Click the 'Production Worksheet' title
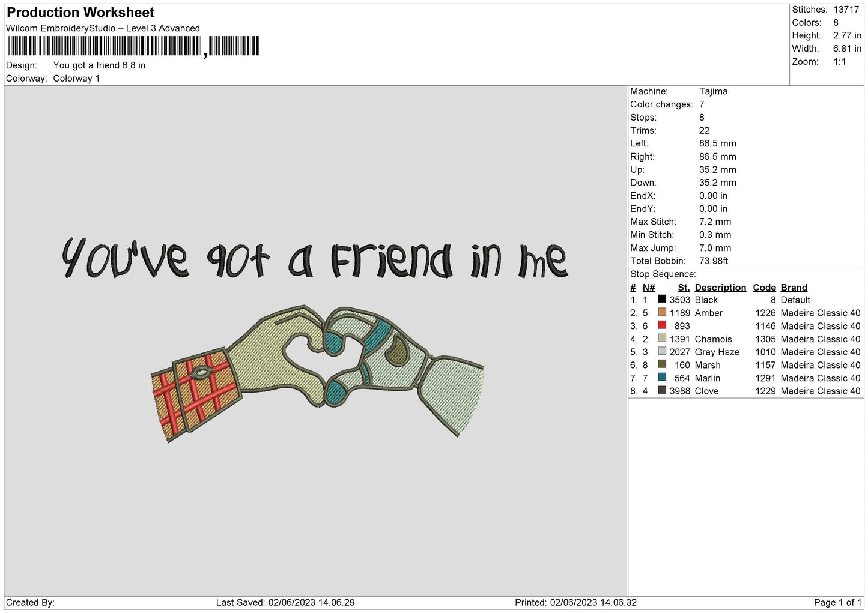The image size is (868, 613). pyautogui.click(x=80, y=13)
